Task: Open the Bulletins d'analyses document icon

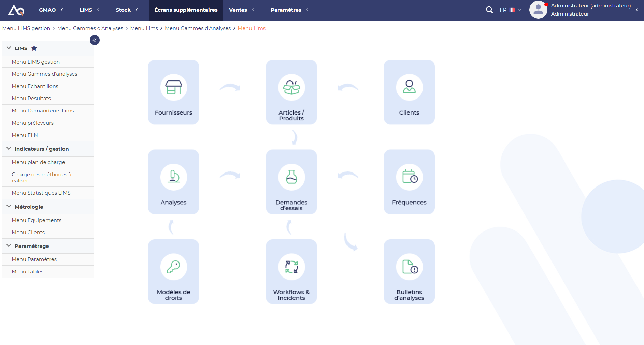Action: [x=409, y=267]
